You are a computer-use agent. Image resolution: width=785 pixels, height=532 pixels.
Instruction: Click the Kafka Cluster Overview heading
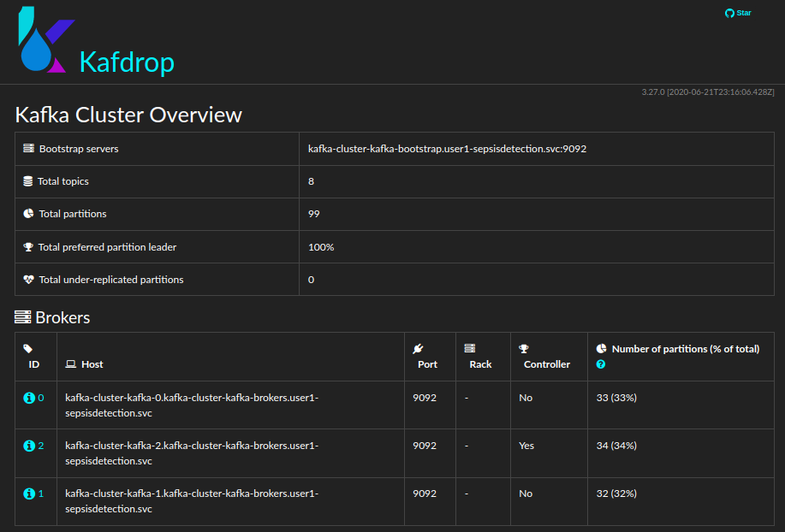pyautogui.click(x=128, y=115)
